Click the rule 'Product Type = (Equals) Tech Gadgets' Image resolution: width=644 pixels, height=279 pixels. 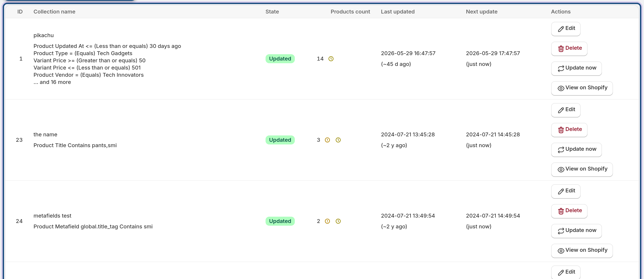pyautogui.click(x=83, y=53)
